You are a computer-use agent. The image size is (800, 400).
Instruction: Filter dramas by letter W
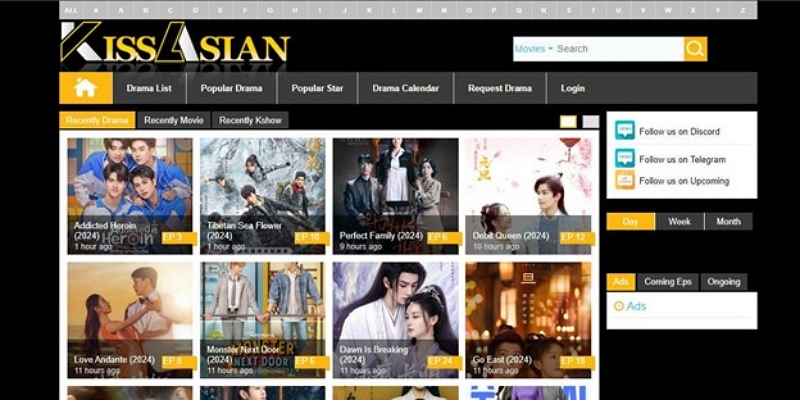click(668, 10)
